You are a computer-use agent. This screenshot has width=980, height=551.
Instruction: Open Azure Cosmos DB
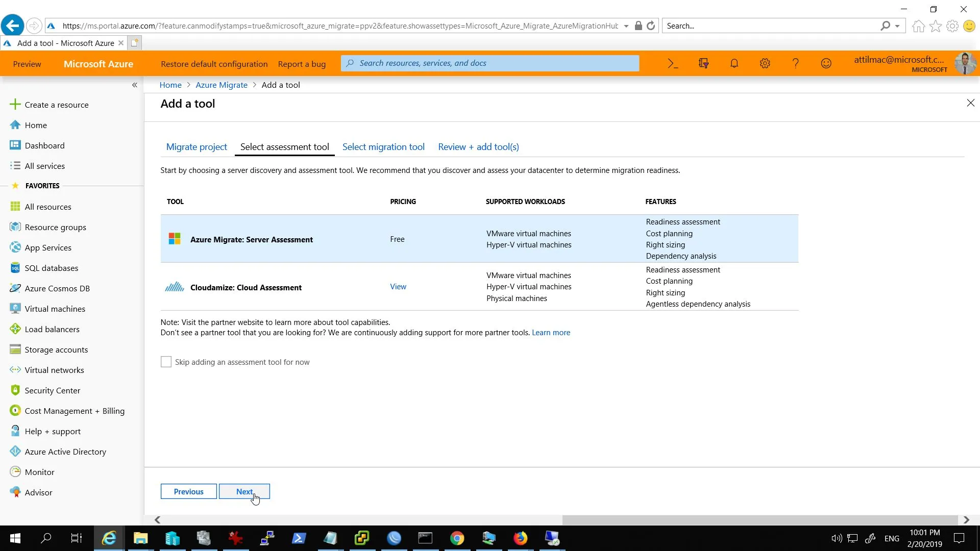coord(57,288)
